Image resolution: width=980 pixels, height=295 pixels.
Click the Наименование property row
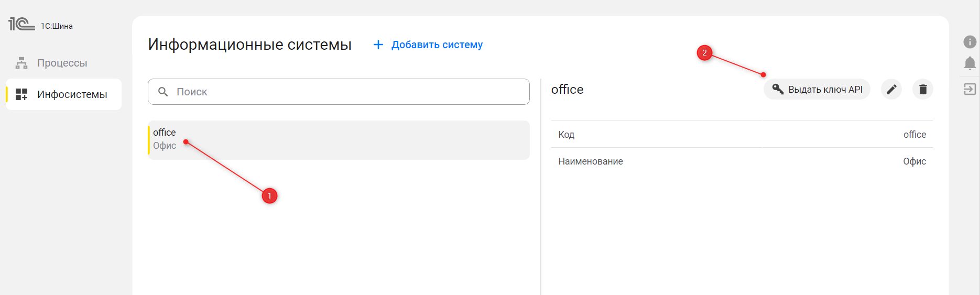pos(742,161)
